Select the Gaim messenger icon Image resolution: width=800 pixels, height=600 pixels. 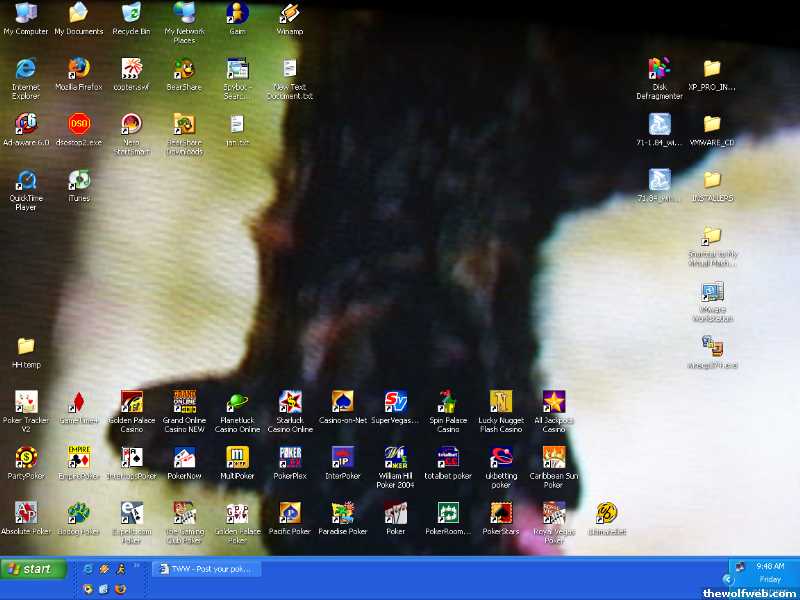pyautogui.click(x=237, y=14)
